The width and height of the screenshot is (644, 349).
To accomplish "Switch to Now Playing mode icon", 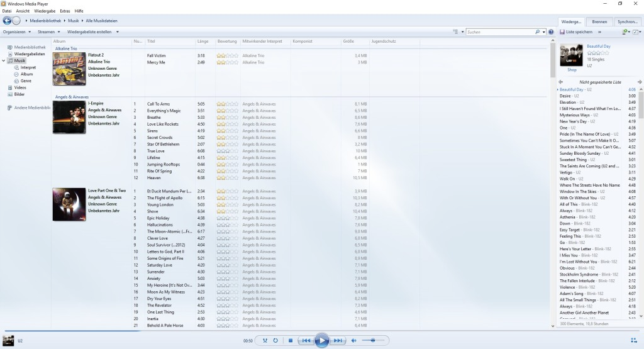I will point(633,340).
